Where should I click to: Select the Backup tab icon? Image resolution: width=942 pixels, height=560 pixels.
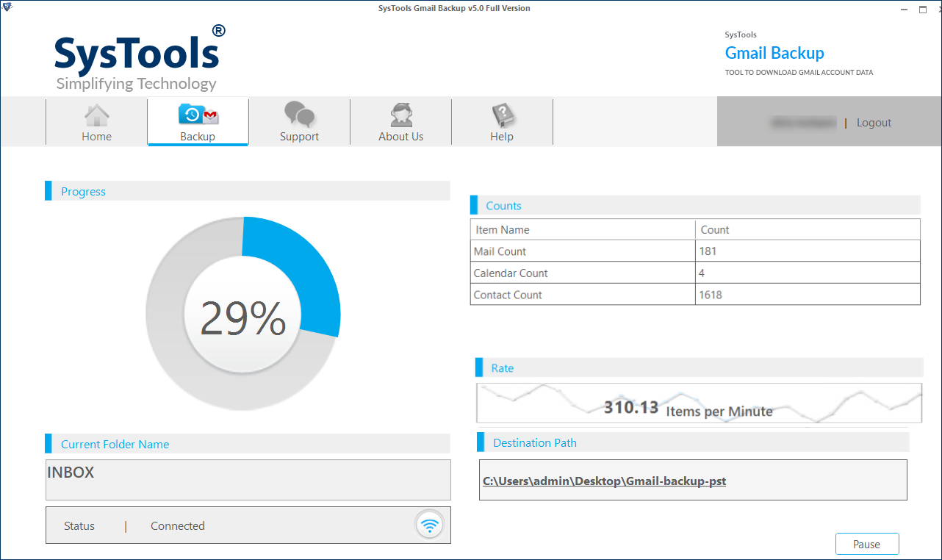(198, 115)
